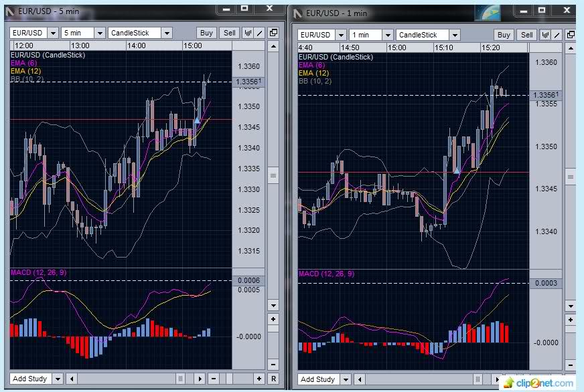
Task: Click EUR/USD (CandleStick) label, 5 min chart
Action: pos(48,55)
